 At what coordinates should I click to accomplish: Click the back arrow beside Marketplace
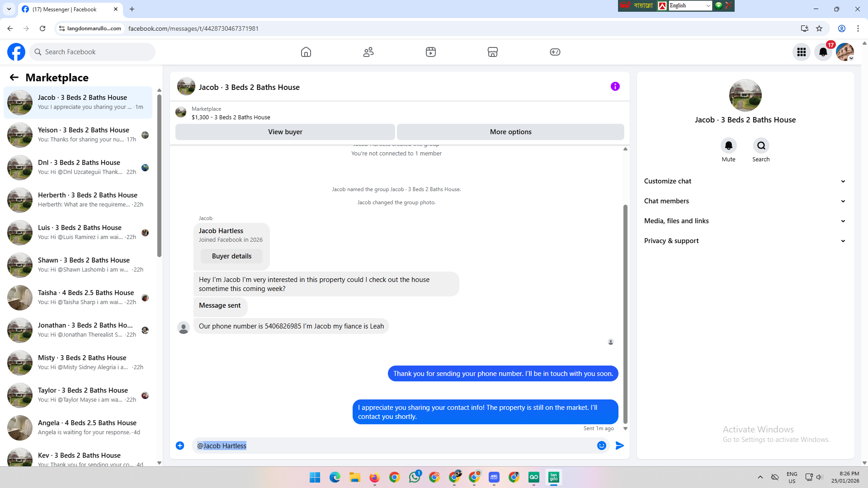tap(14, 77)
